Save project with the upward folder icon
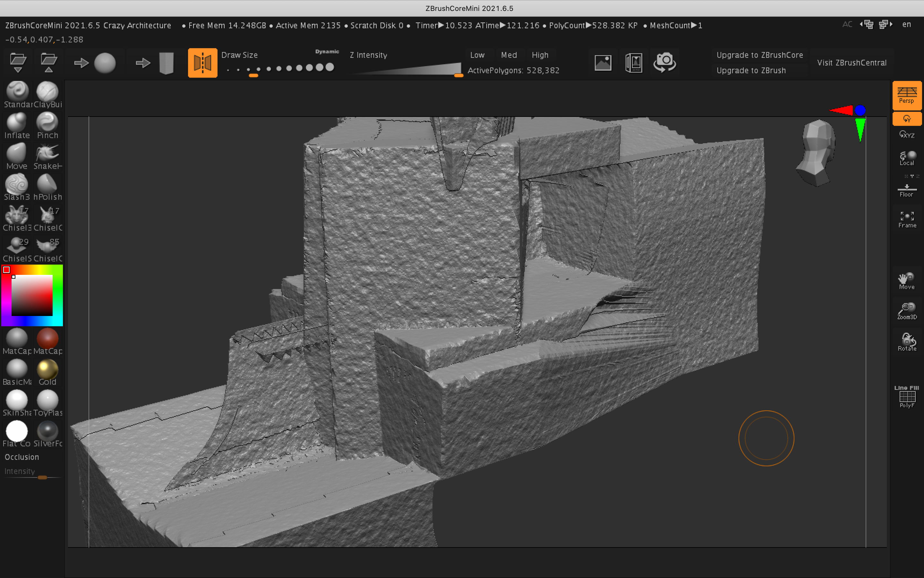Screen dimensions: 924x578 (48, 63)
